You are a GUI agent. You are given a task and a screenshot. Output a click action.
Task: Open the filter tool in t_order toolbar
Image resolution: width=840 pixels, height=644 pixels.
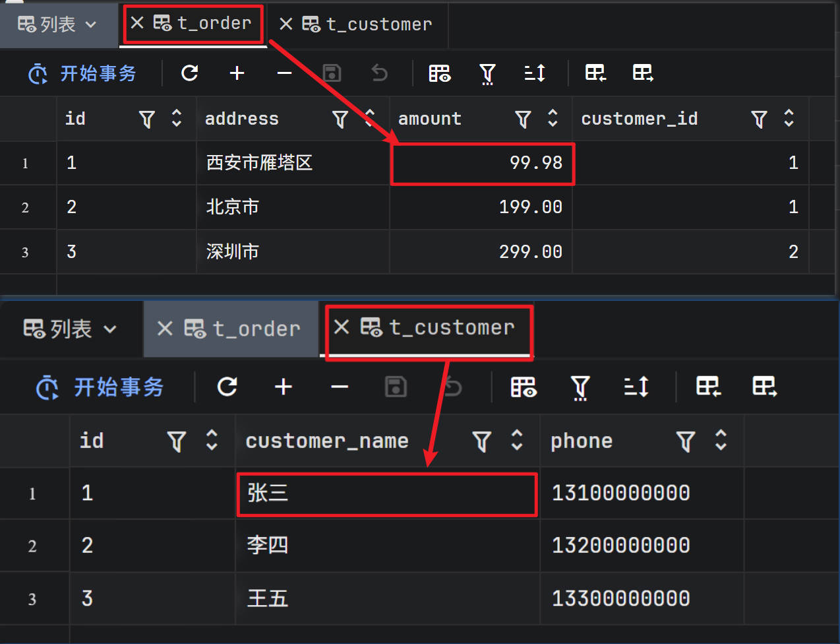coord(487,73)
